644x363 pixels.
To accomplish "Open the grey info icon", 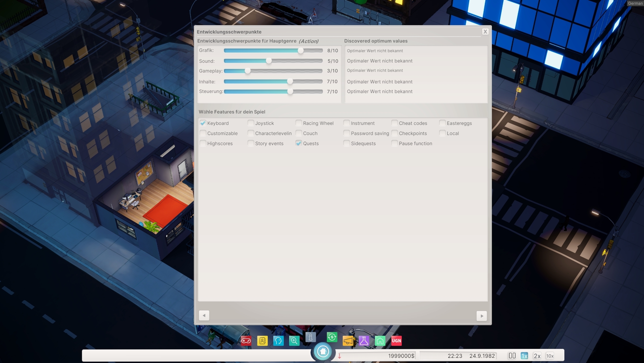I will (311, 337).
